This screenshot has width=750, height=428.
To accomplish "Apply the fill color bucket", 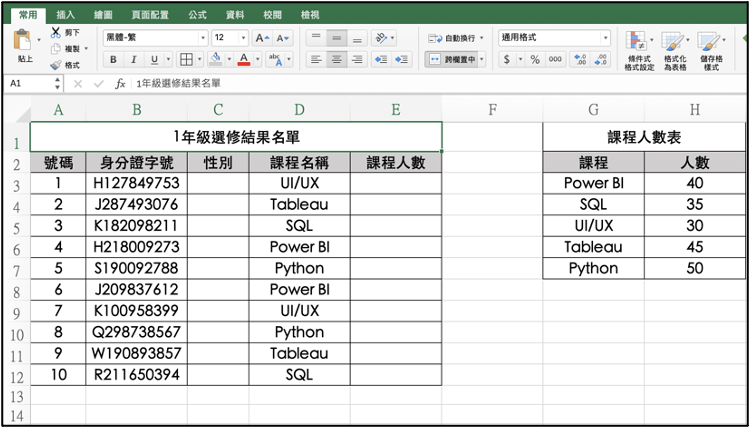I will click(x=216, y=60).
